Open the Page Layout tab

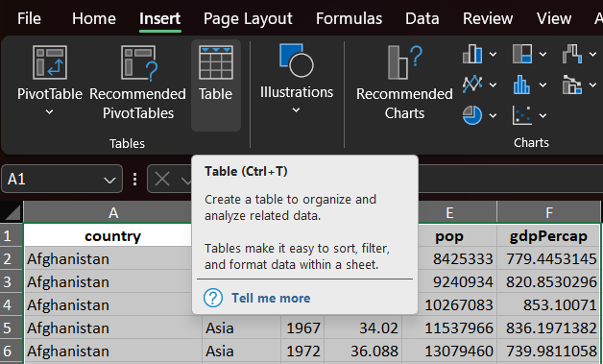click(248, 18)
